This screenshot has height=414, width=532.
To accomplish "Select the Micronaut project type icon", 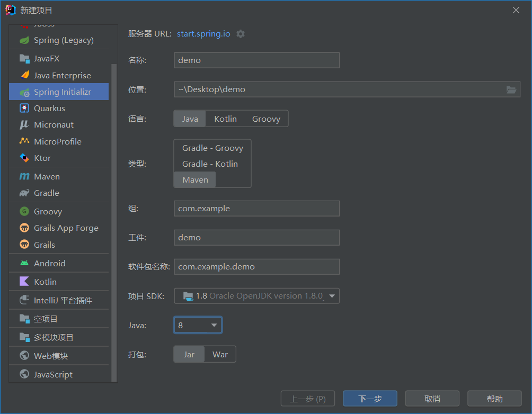I will [x=24, y=125].
